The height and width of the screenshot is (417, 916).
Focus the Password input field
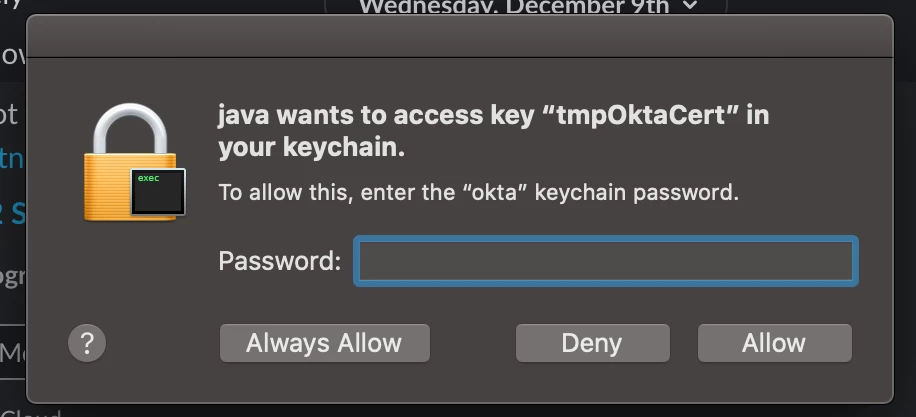tap(606, 261)
